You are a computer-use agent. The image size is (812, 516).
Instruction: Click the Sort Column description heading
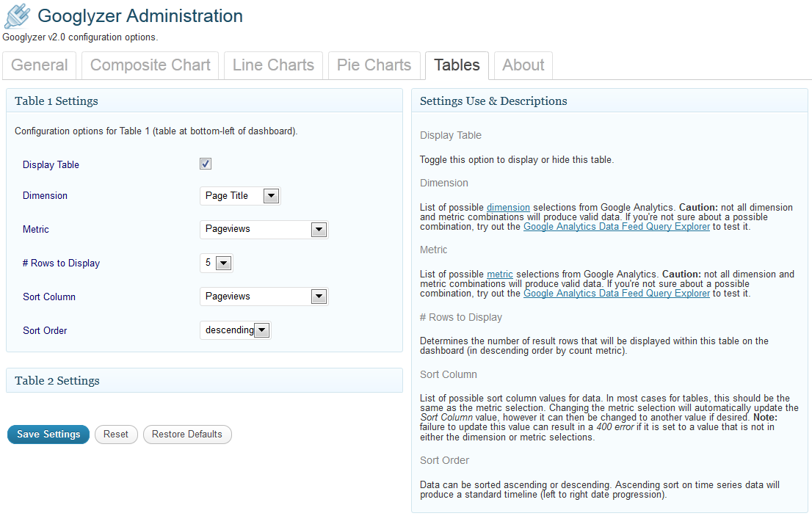tap(449, 374)
